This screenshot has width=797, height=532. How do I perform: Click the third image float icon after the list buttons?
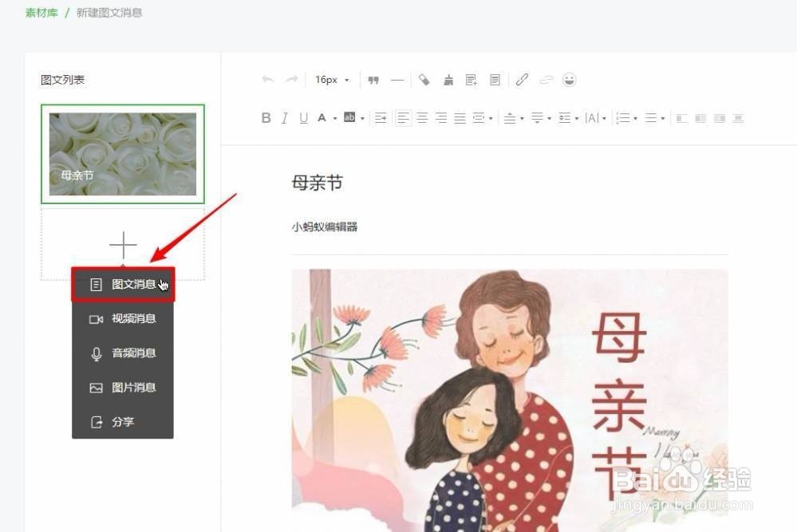720,118
